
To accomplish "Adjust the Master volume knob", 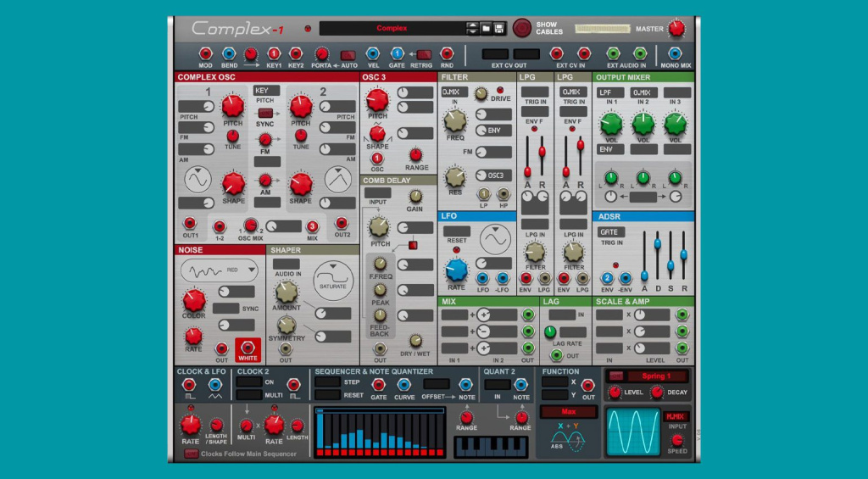I will [x=676, y=28].
